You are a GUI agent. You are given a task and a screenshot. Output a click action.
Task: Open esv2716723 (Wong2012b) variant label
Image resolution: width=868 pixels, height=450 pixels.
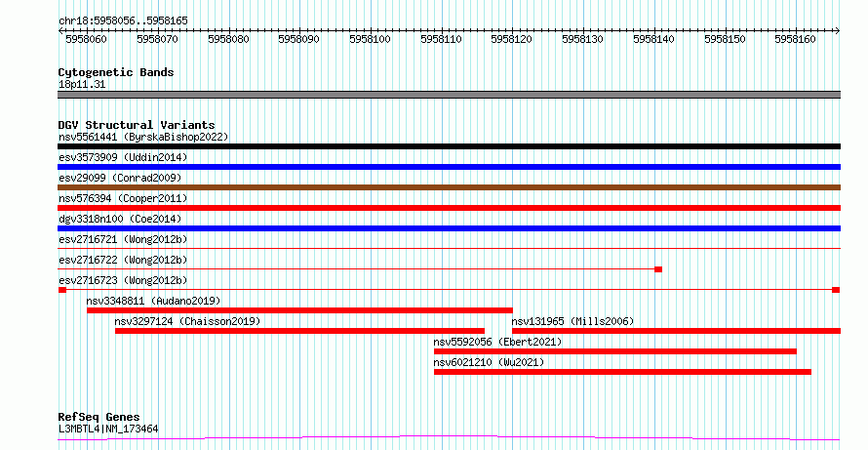(123, 280)
